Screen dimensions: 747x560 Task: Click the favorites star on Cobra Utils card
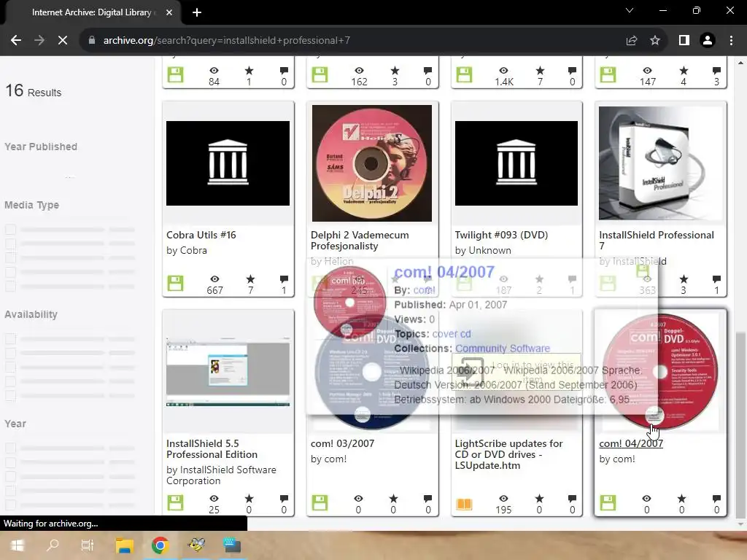(x=250, y=279)
